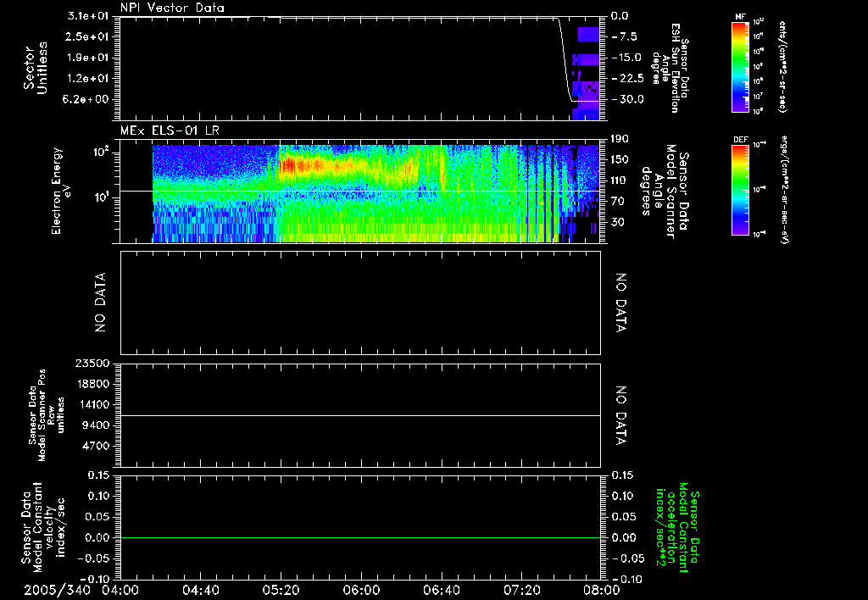The height and width of the screenshot is (600, 868).
Task: Click the right -0.05 acceleration axis value
Action: [628, 558]
